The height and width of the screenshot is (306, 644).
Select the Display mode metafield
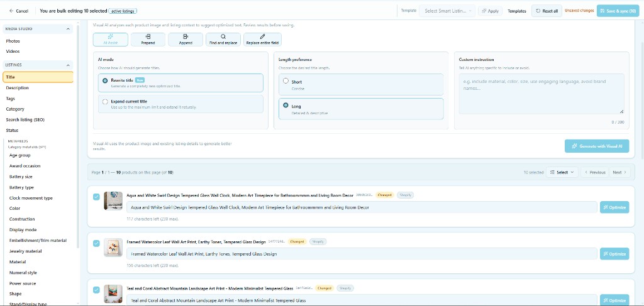[x=23, y=230]
